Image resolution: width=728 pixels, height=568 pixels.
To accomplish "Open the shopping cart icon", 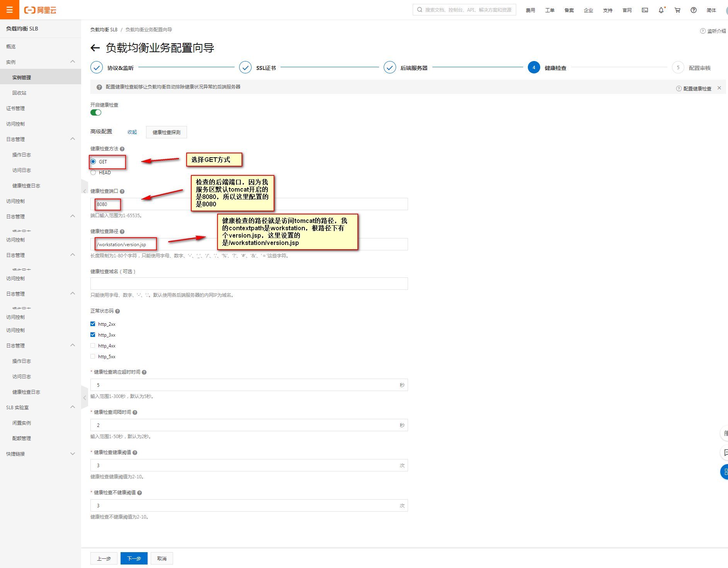I will tap(677, 10).
